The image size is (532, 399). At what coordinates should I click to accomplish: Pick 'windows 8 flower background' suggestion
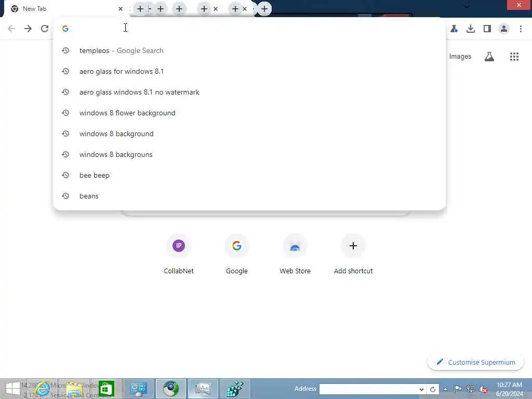[x=249, y=113]
